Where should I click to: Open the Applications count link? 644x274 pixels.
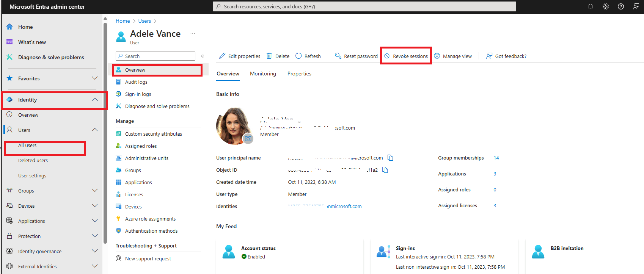[495, 174]
